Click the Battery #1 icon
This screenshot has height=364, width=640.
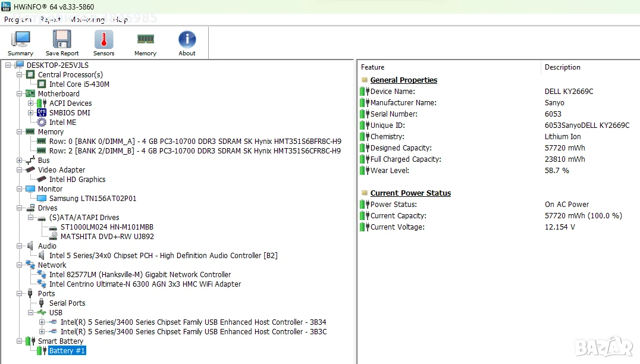tap(42, 350)
